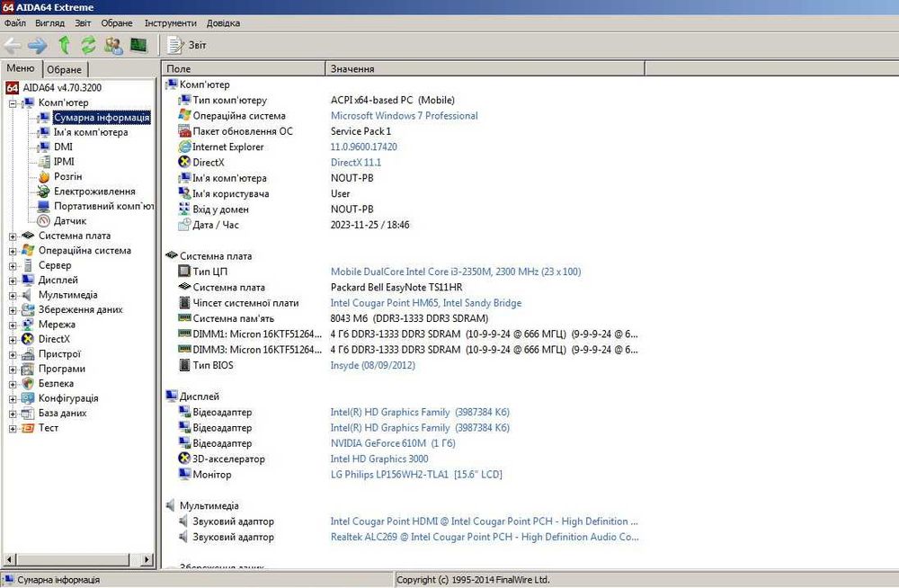The height and width of the screenshot is (588, 899).
Task: Open the Insyde (08/09/2012) BIOS link
Action: 373,365
